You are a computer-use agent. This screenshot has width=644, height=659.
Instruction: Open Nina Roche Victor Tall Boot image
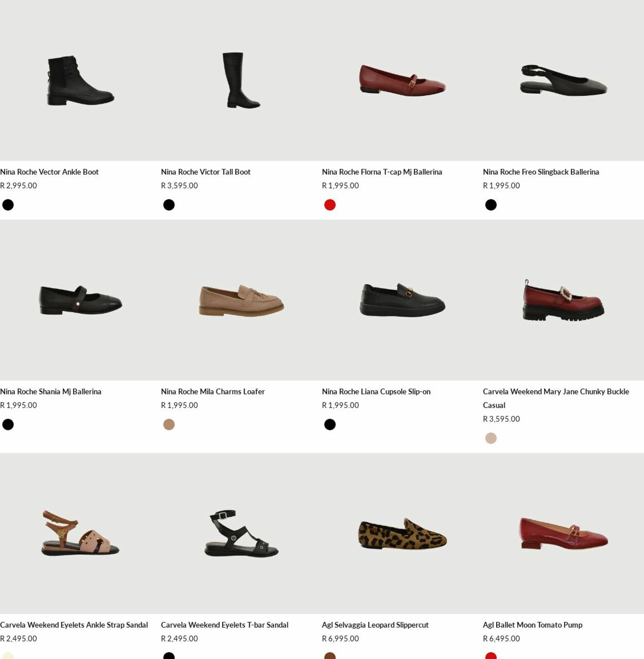pos(241,80)
